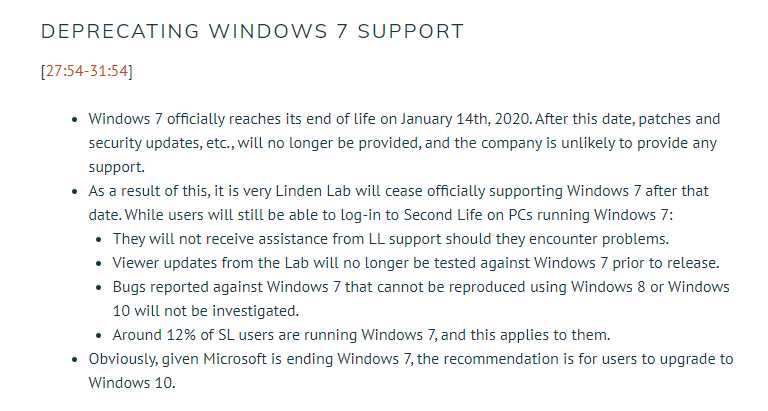Click the bullet starting 'Obviously, given Microsoft'
This screenshot has width=768, height=411.
[x=410, y=371]
